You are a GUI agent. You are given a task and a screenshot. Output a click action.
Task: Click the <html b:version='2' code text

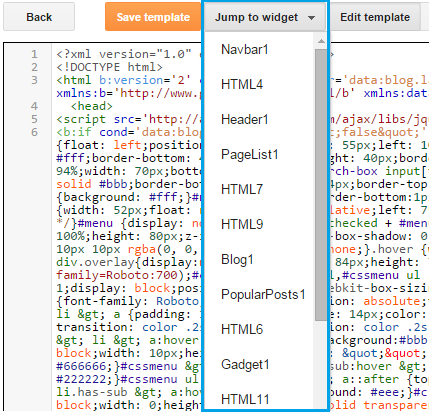tap(123, 80)
